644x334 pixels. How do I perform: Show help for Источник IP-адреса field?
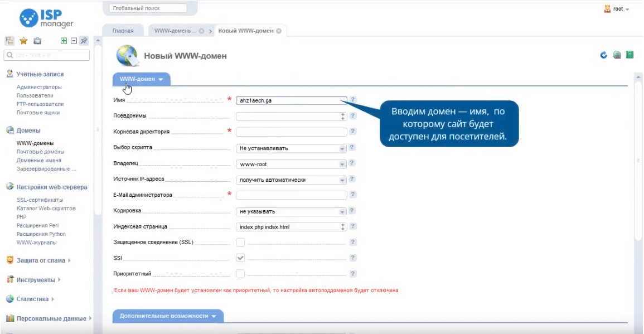pyautogui.click(x=352, y=179)
